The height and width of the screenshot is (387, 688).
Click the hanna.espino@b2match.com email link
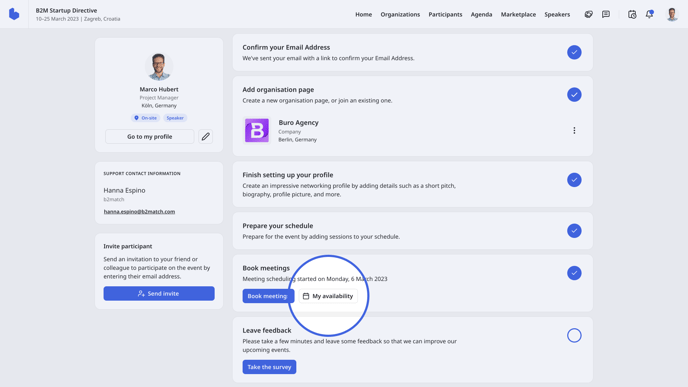[x=139, y=211]
